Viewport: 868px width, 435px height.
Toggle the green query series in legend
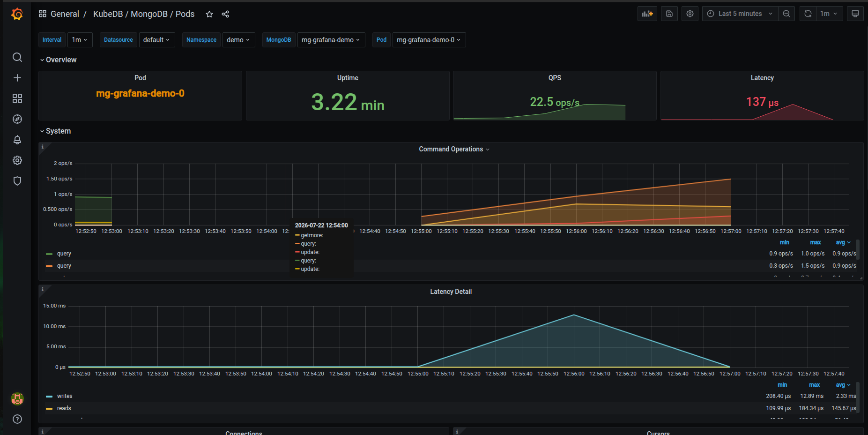pyautogui.click(x=64, y=254)
